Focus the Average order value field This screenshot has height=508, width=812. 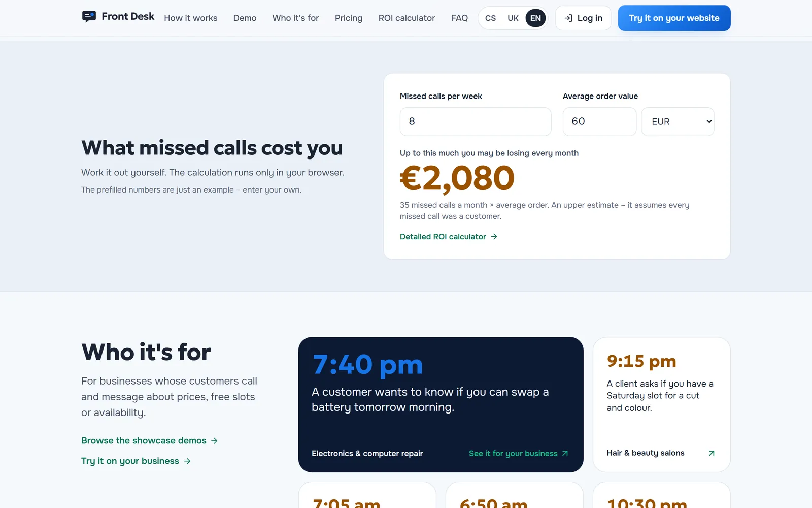coord(599,121)
